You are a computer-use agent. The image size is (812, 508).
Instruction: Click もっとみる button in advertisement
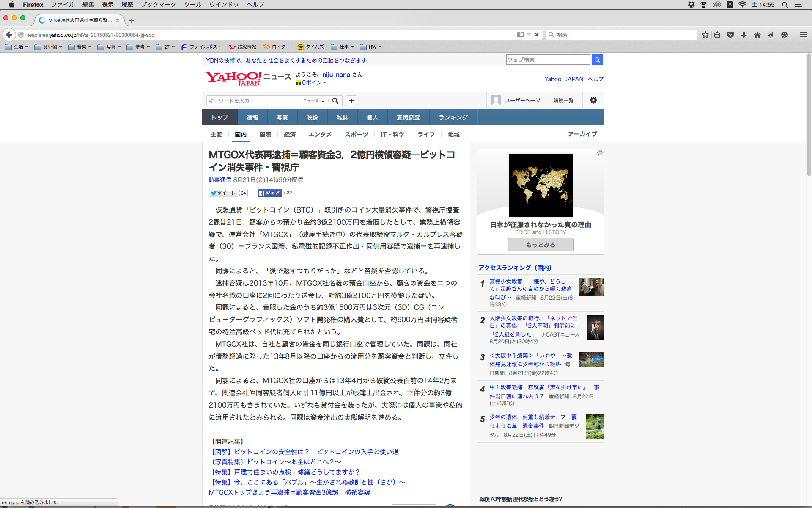(x=540, y=245)
